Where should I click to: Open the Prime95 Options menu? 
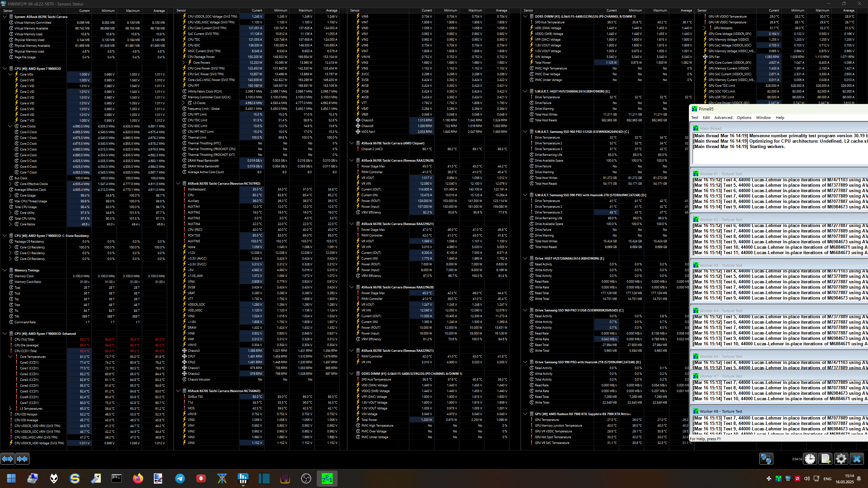pyautogui.click(x=744, y=118)
